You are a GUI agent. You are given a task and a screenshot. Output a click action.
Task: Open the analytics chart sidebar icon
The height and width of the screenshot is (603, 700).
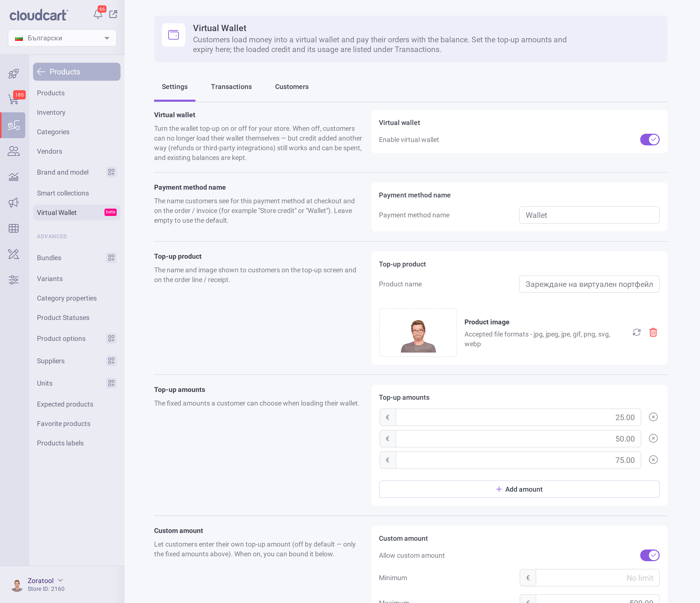pyautogui.click(x=14, y=177)
